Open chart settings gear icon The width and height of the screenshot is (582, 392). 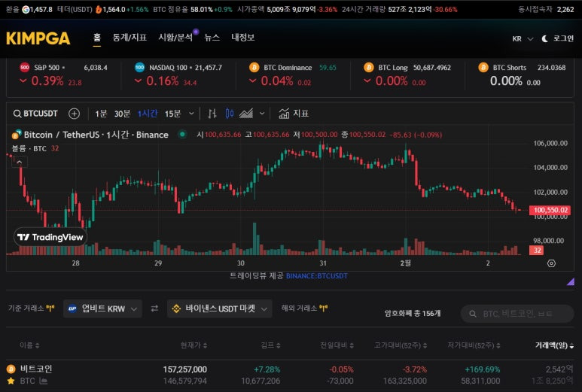(552, 263)
